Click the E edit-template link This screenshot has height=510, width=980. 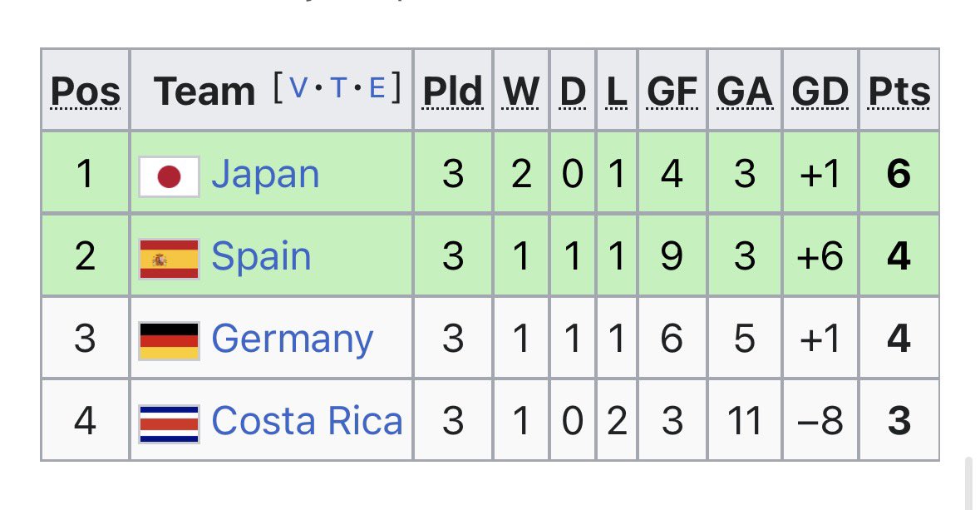[x=377, y=87]
